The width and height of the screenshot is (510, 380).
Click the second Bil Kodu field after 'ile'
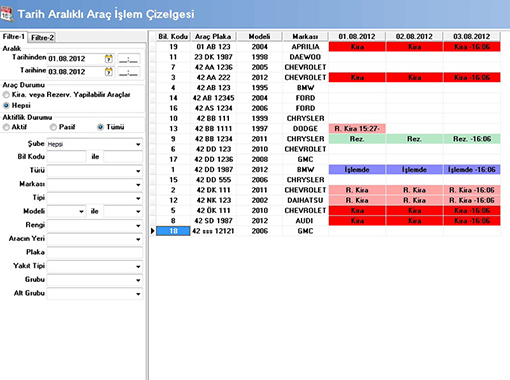click(123, 156)
